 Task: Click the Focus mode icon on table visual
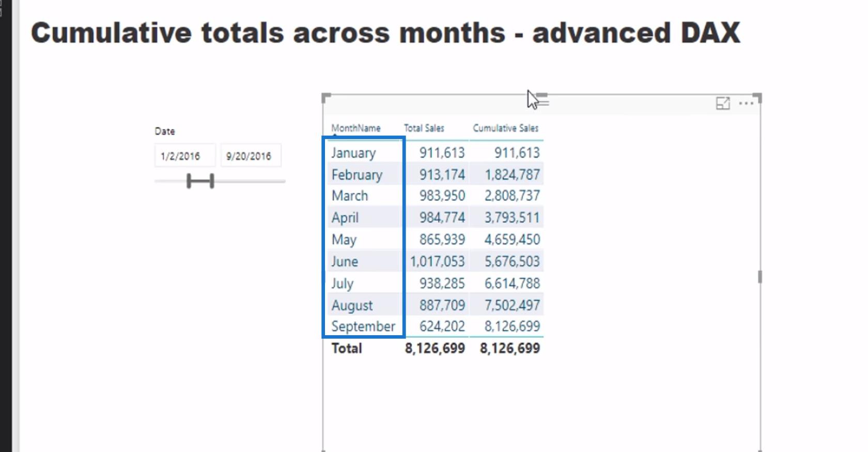(723, 103)
